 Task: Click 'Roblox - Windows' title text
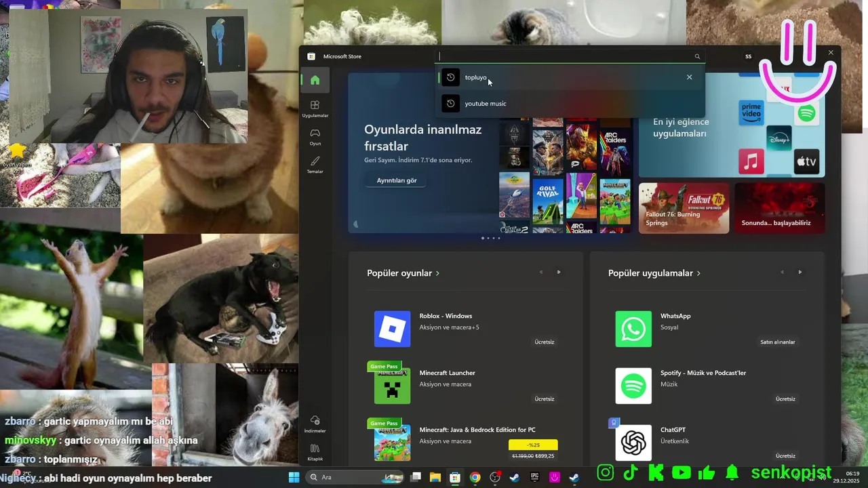[x=446, y=316]
